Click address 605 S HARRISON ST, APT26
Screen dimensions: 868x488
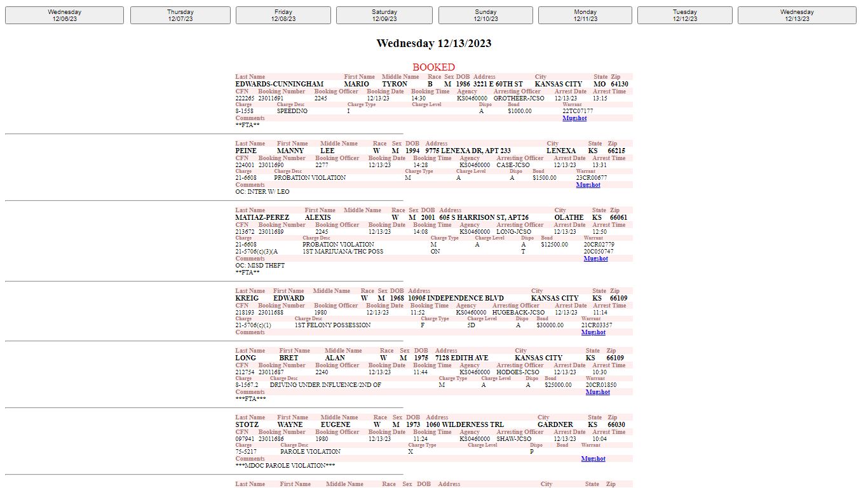484,217
